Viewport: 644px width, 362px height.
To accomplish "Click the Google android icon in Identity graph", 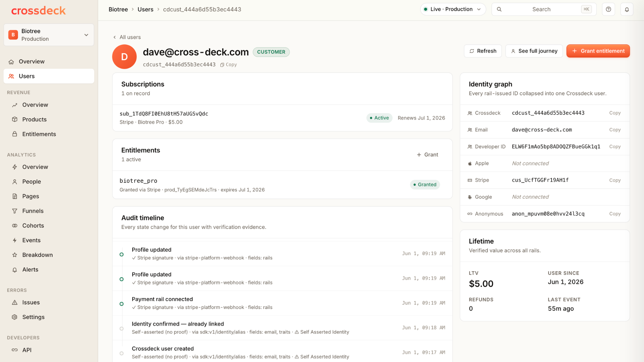I will [x=470, y=197].
